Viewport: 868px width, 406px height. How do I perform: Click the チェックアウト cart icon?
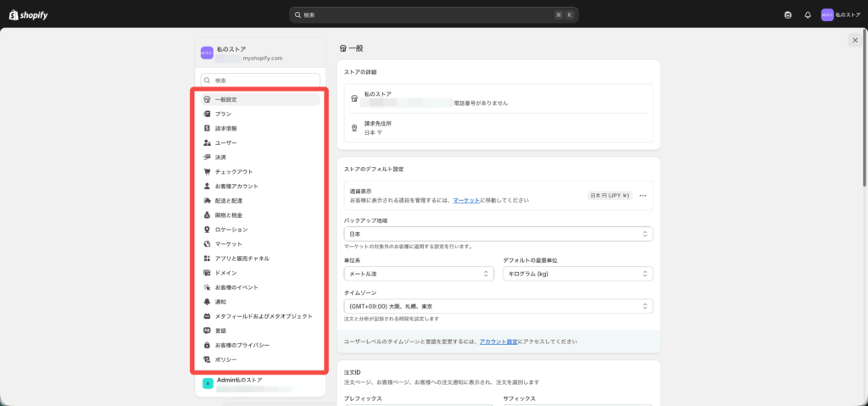[207, 171]
